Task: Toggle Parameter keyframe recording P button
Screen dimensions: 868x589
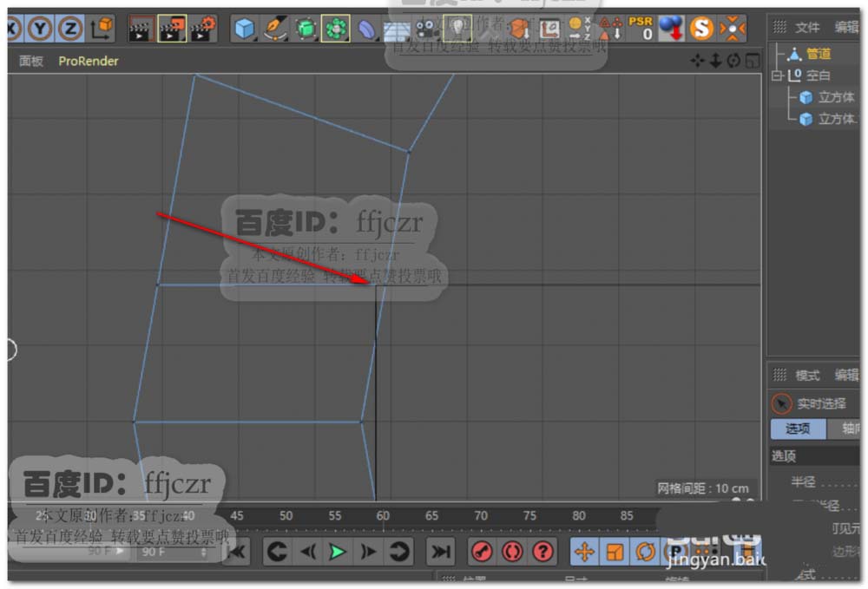Action: coord(676,552)
